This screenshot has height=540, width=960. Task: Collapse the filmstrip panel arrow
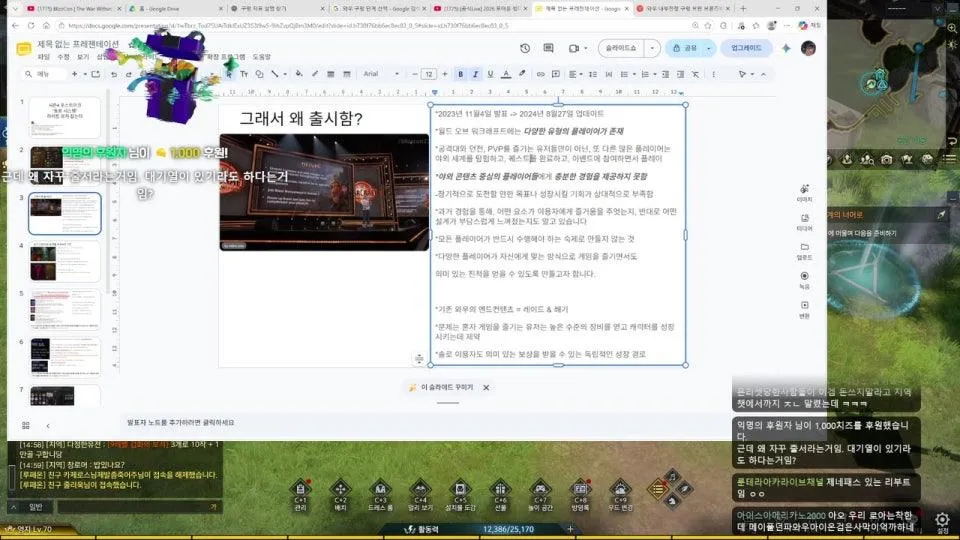click(x=48, y=425)
